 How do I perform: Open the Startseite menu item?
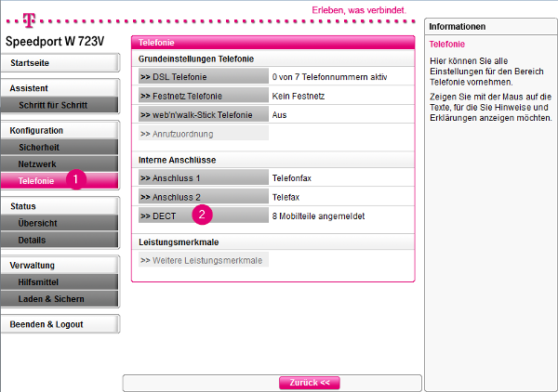(x=60, y=63)
